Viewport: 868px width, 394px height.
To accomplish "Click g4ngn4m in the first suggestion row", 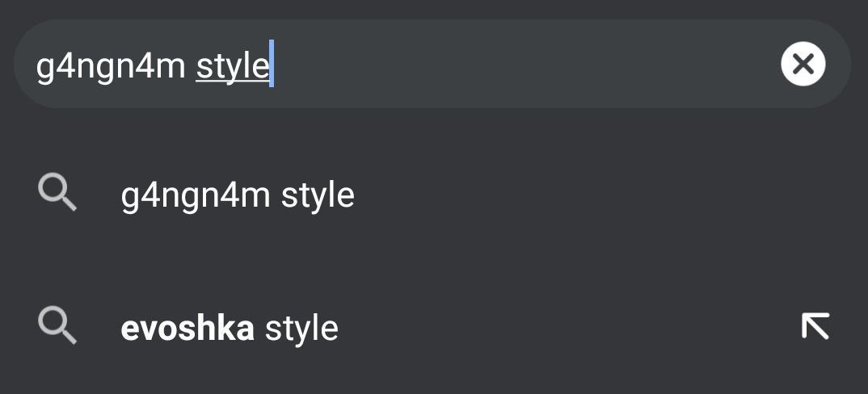I will click(x=196, y=197).
